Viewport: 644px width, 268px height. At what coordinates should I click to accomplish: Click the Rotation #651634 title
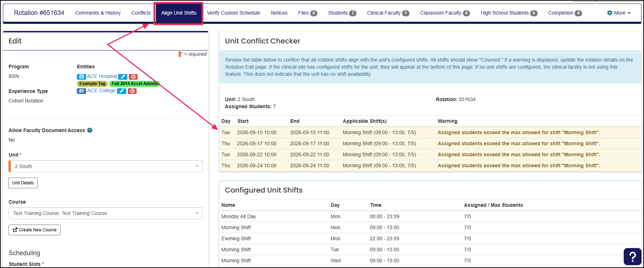(x=39, y=13)
